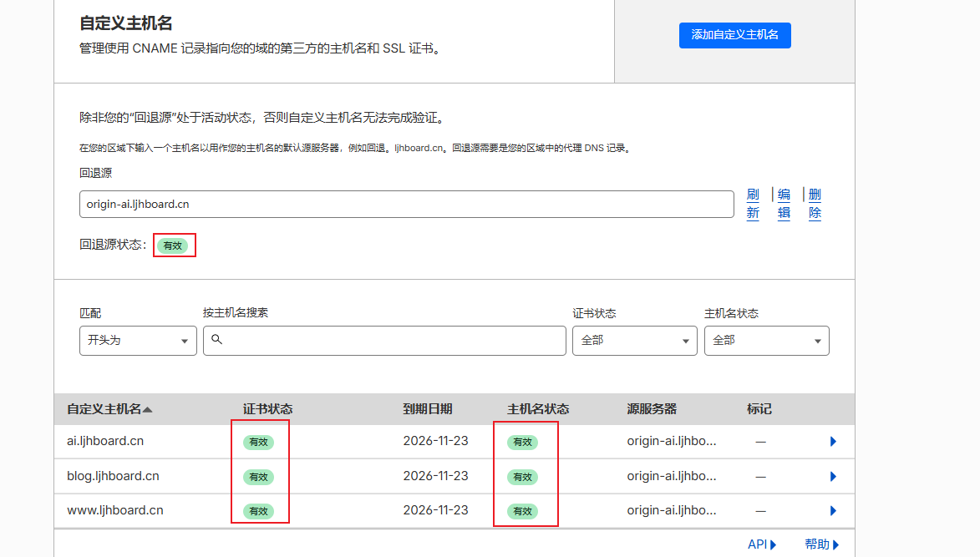Screen dimensions: 980x557
Task: Expand the ai.ljhboard.cn row arrow
Action: coord(832,442)
